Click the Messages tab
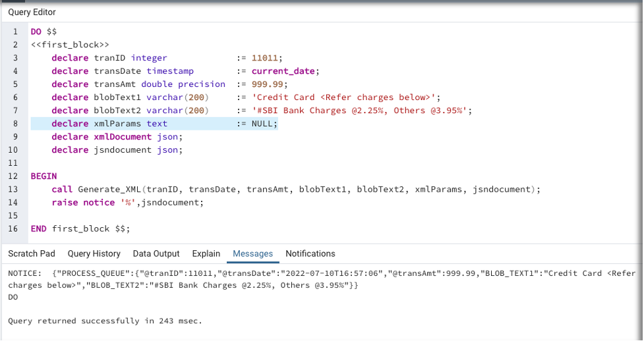 tap(252, 253)
